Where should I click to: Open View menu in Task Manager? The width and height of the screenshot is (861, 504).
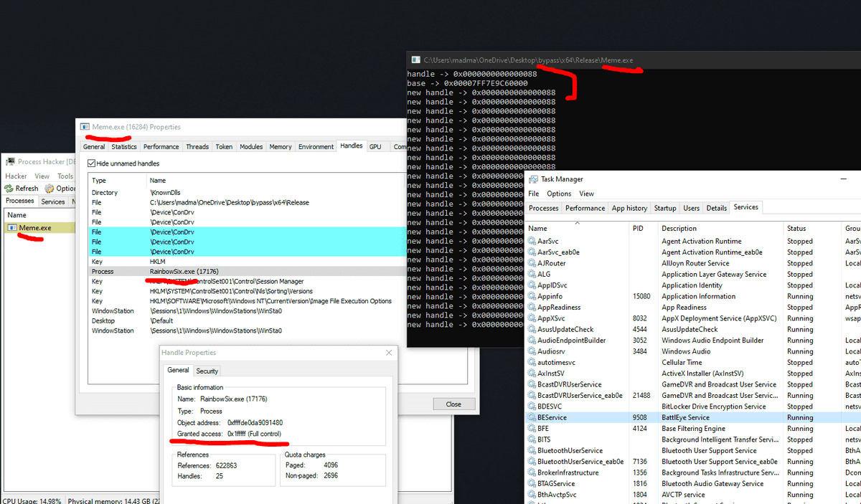point(587,194)
